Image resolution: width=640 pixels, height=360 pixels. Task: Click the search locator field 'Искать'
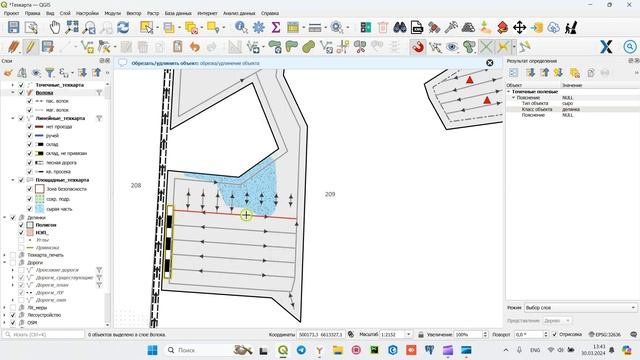tap(43, 334)
